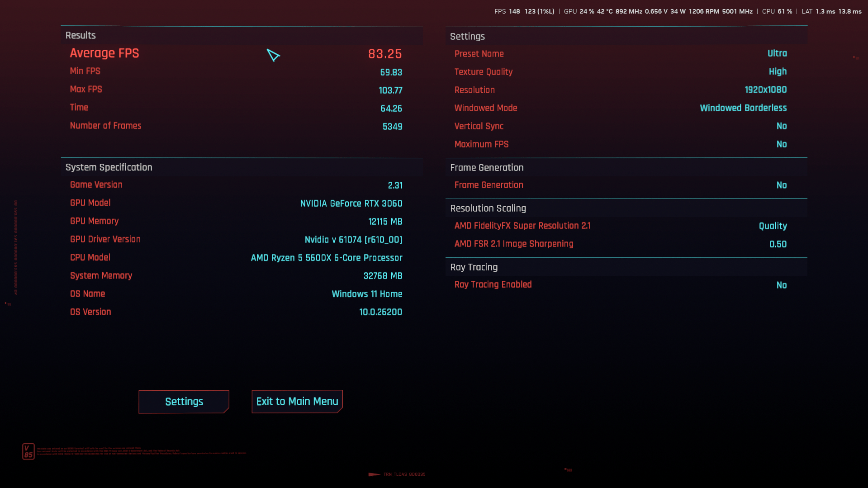Image resolution: width=868 pixels, height=488 pixels.
Task: Click Windowed Borderless value
Action: [743, 108]
